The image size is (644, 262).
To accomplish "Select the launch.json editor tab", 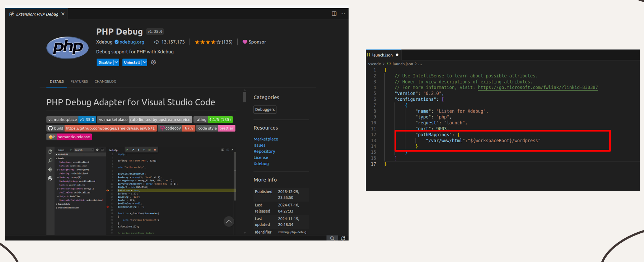I will (383, 55).
